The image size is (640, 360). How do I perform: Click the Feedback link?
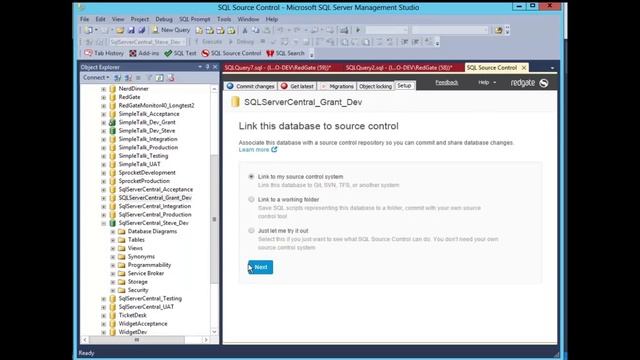point(447,82)
